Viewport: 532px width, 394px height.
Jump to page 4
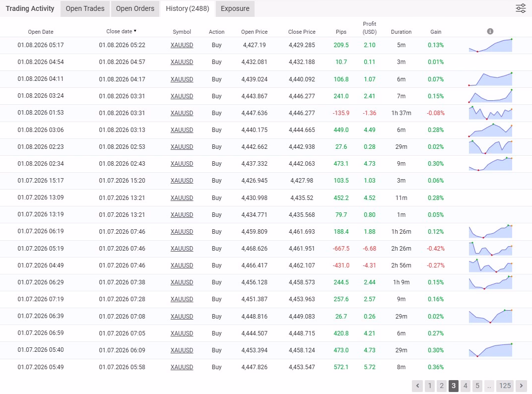click(x=465, y=386)
